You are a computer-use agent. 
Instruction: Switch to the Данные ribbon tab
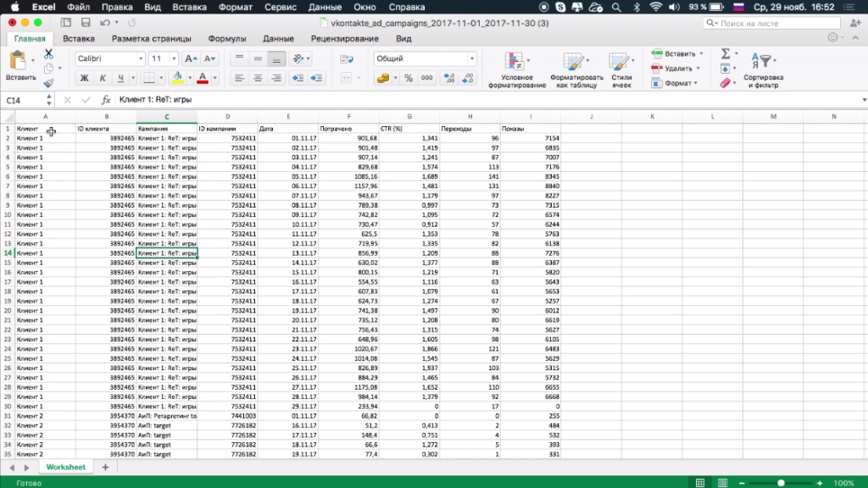tap(278, 39)
